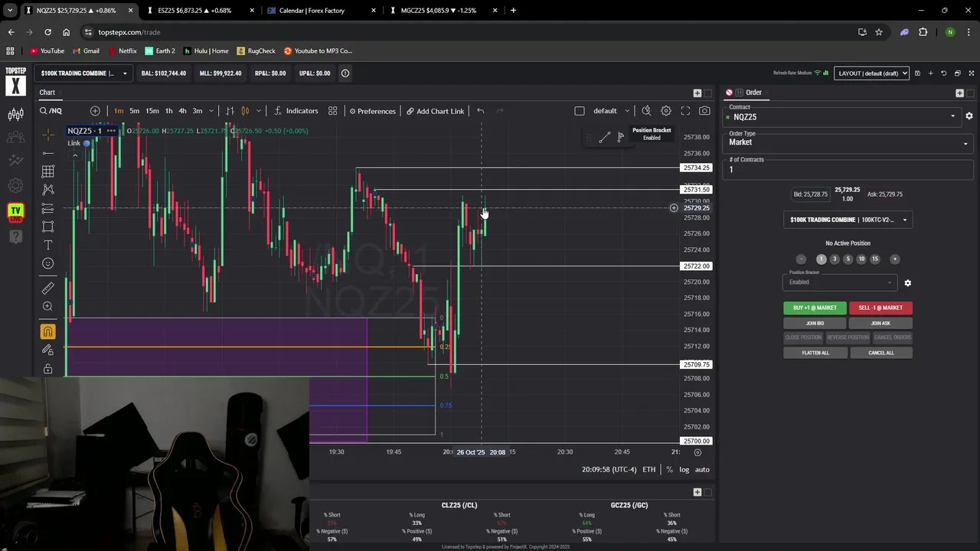
Task: Click Add Chart Link
Action: pos(435,111)
